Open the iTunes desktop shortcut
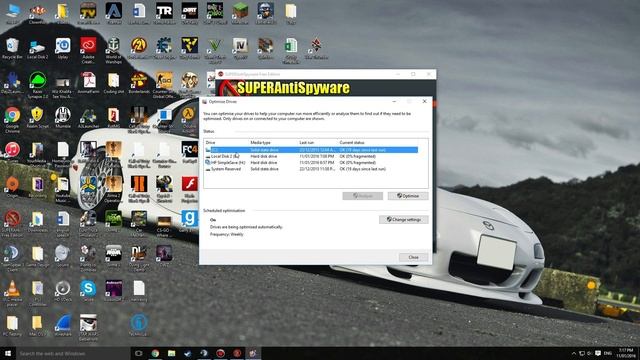The height and width of the screenshot is (360, 640). pyautogui.click(x=12, y=153)
